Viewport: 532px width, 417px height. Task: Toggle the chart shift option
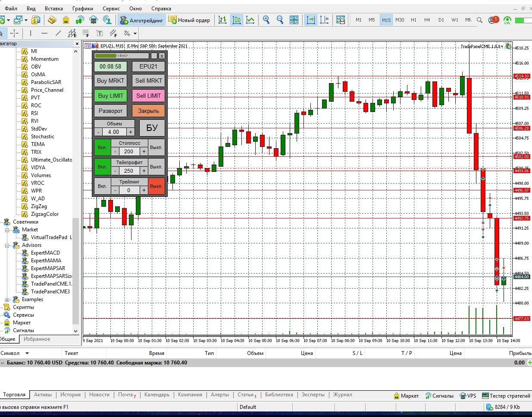tap(325, 20)
